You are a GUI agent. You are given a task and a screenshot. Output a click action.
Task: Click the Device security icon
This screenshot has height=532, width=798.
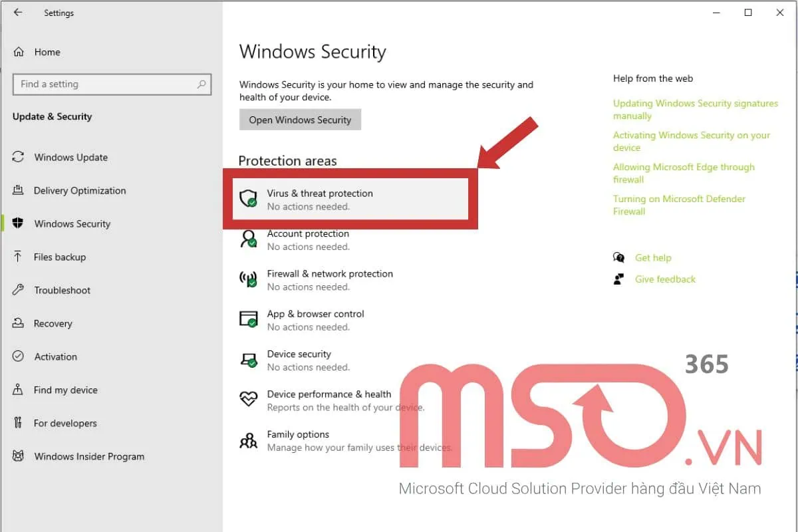[249, 360]
